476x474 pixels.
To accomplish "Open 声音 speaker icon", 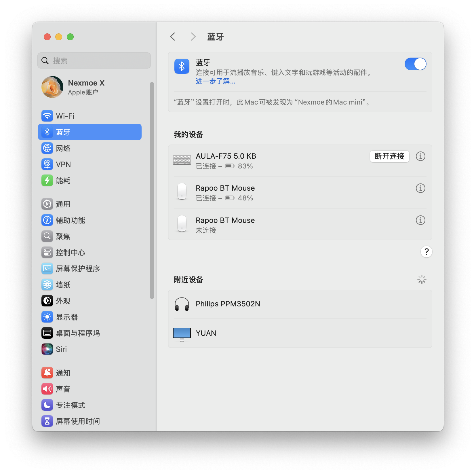I will pos(47,389).
